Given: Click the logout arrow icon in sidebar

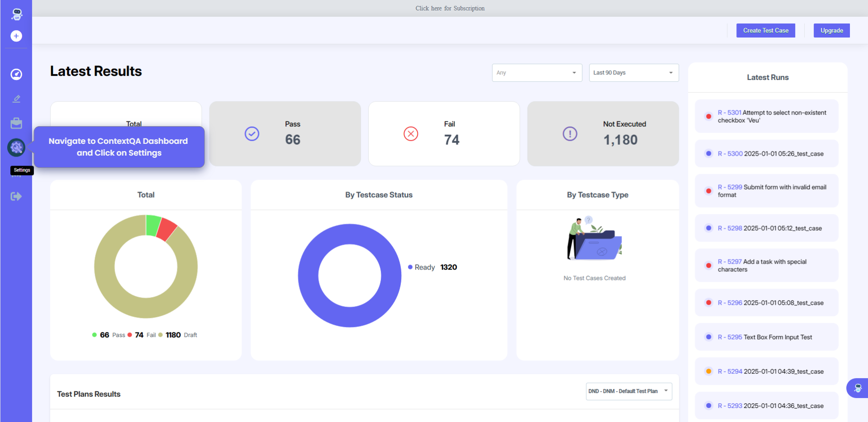Looking at the screenshot, I should click(x=16, y=196).
